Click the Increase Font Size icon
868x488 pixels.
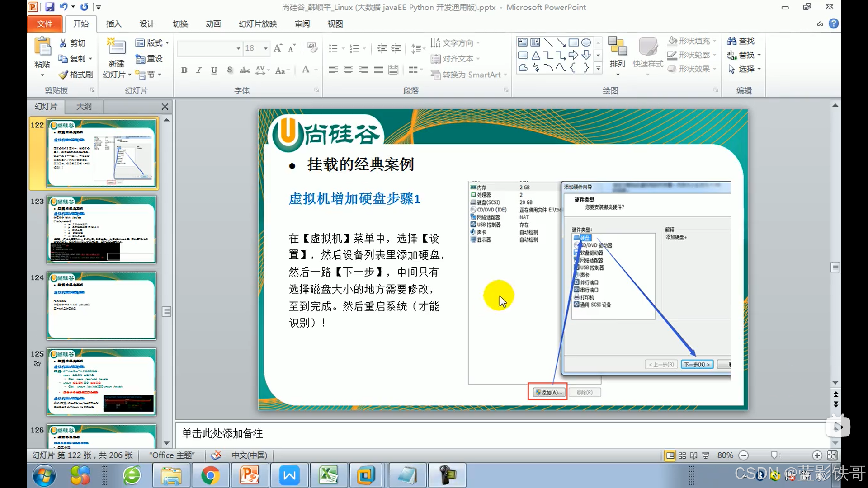278,48
